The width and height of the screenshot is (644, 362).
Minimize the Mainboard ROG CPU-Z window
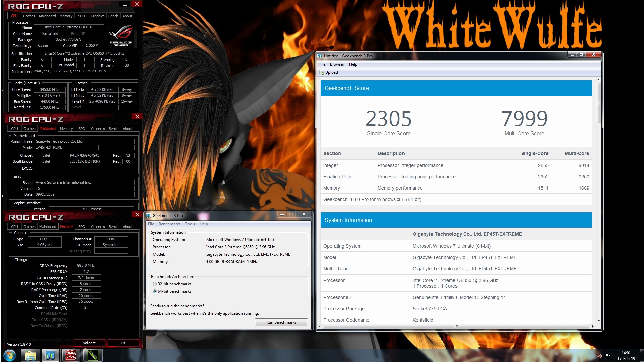point(125,118)
